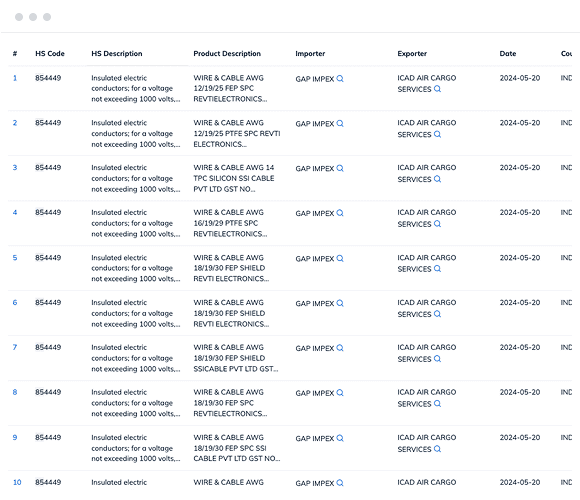Select HS code 854449 in row 1

[48, 78]
